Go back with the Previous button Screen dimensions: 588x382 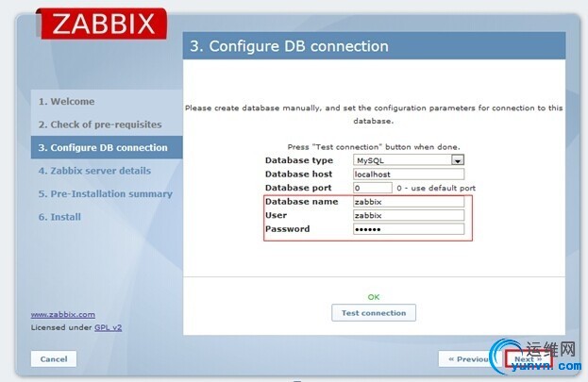tap(468, 359)
